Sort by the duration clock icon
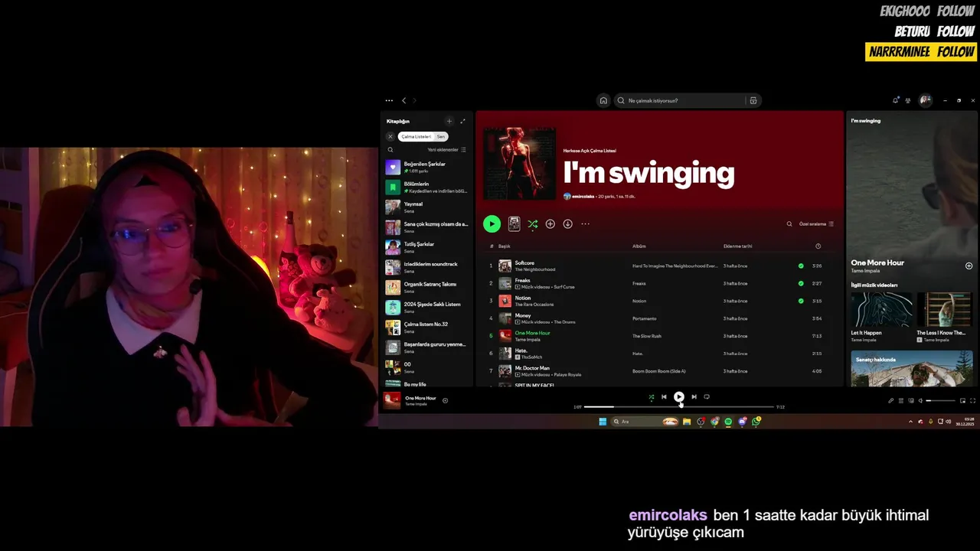This screenshot has width=980, height=551. pyautogui.click(x=818, y=246)
